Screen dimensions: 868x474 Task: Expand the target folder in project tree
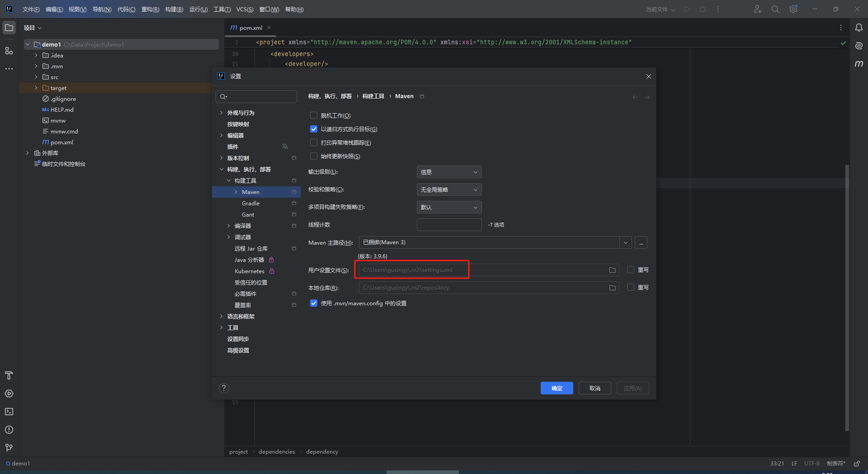point(36,88)
